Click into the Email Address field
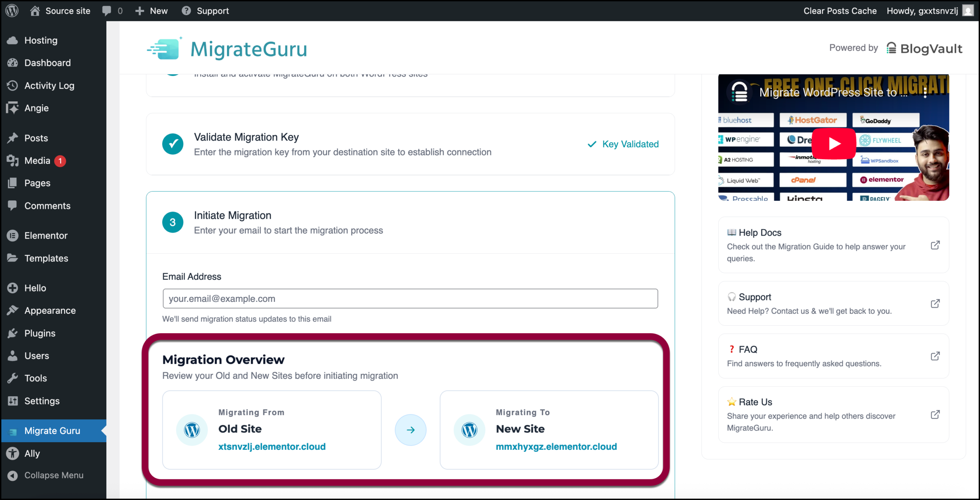 pos(410,299)
